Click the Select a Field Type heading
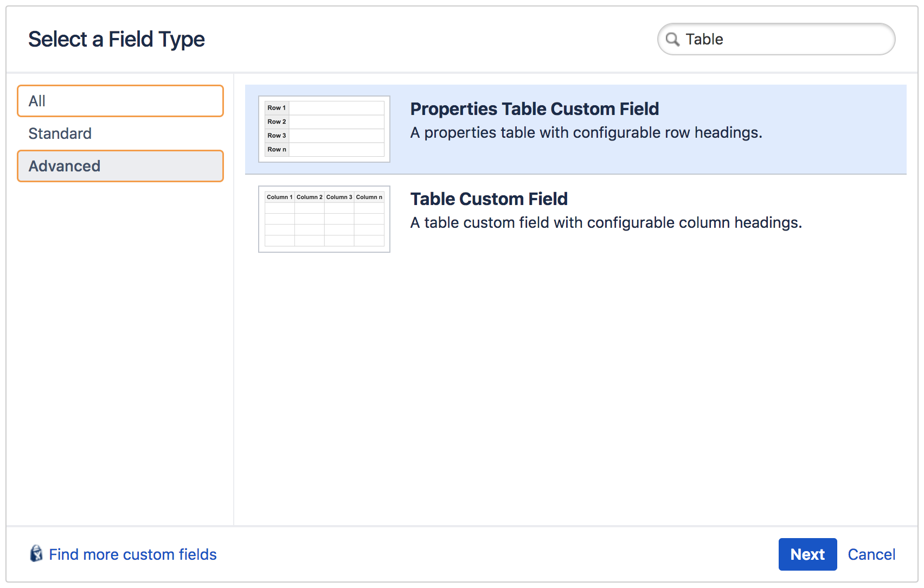Screen dimensions: 924x588 click(x=117, y=39)
